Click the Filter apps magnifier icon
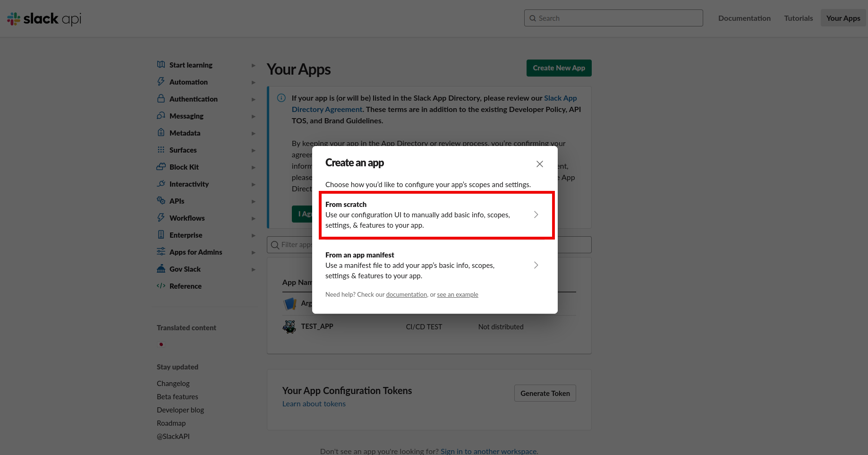Screen dimensions: 868x455 (x=275, y=245)
